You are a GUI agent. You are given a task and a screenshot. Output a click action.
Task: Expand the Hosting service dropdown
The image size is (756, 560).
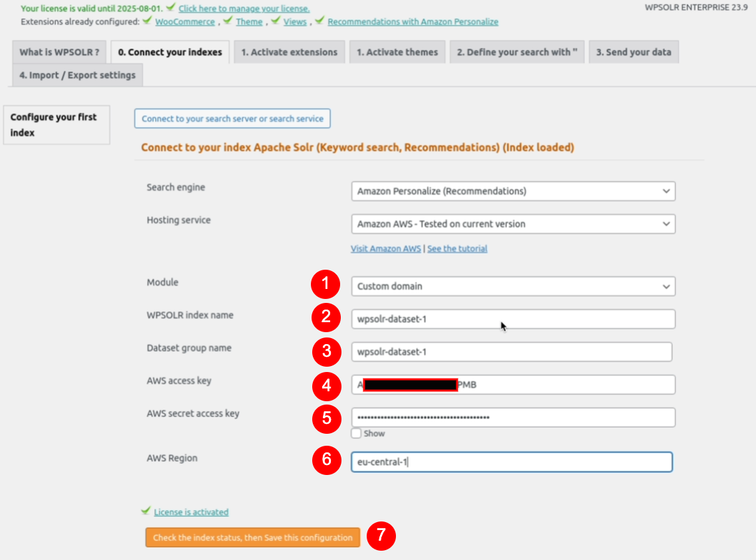pos(513,224)
